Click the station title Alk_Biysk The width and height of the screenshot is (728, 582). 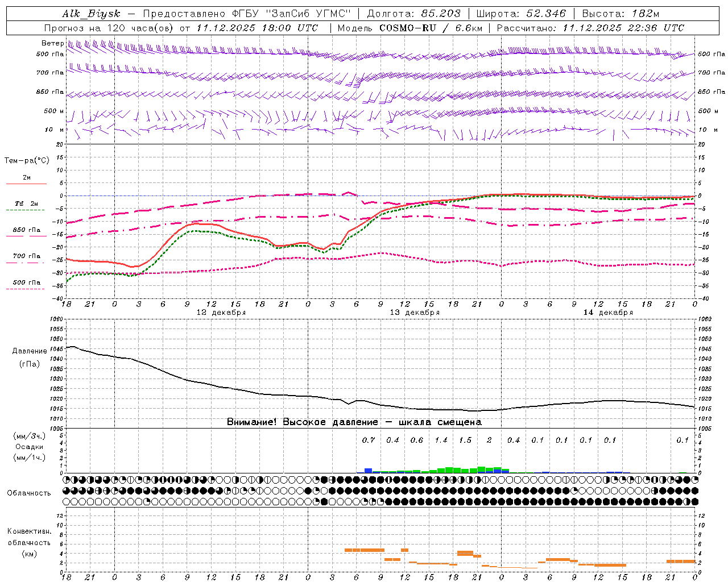(x=91, y=14)
